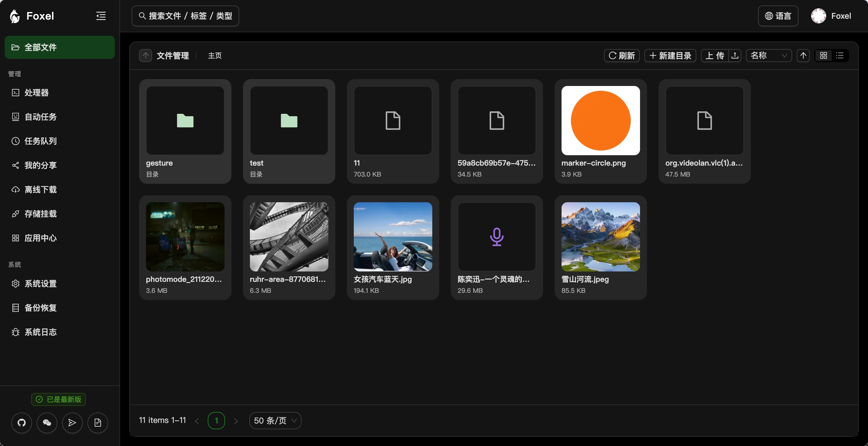Open marker-circle.png thumbnail
Image resolution: width=868 pixels, height=446 pixels.
[601, 121]
